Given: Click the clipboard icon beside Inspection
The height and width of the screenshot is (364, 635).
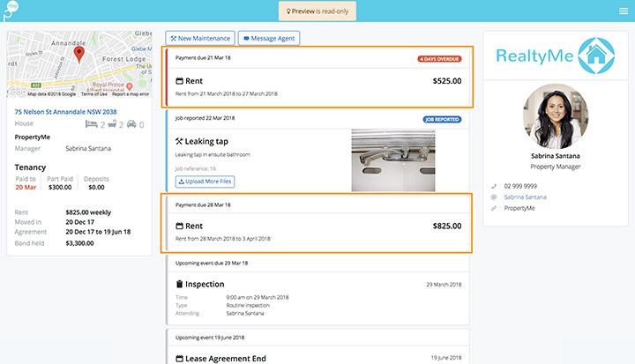Looking at the screenshot, I should [x=179, y=284].
